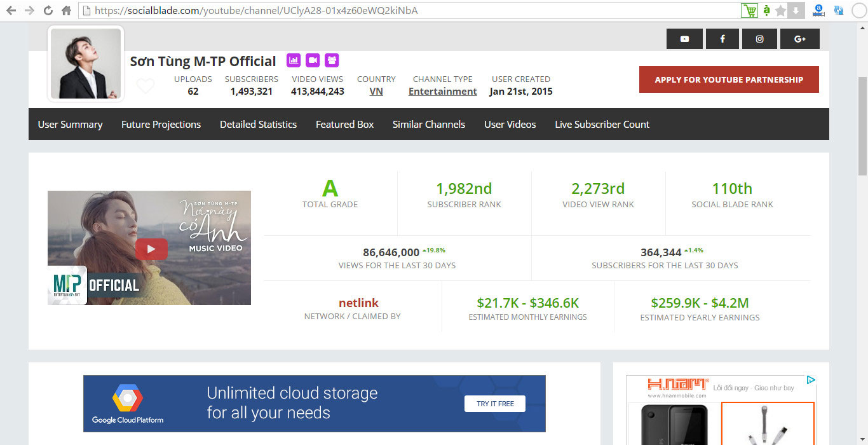Click the Sơn Tùng channel avatar image
868x445 pixels.
(86, 64)
